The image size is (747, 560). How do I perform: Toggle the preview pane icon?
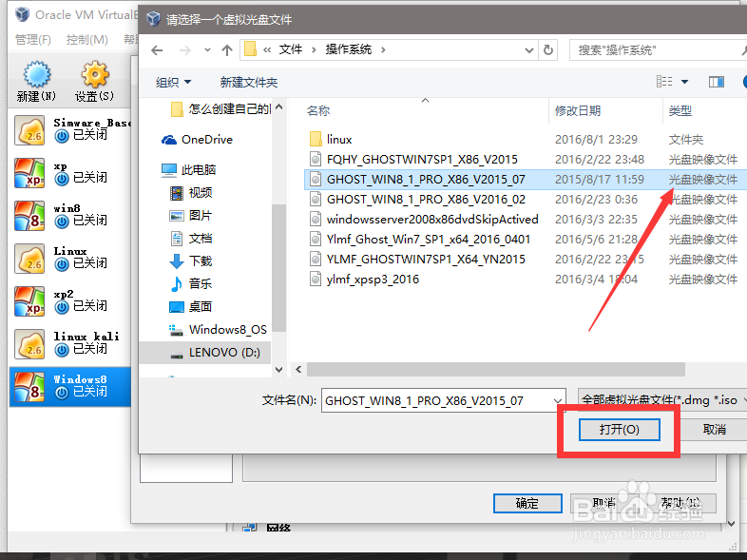[x=716, y=82]
